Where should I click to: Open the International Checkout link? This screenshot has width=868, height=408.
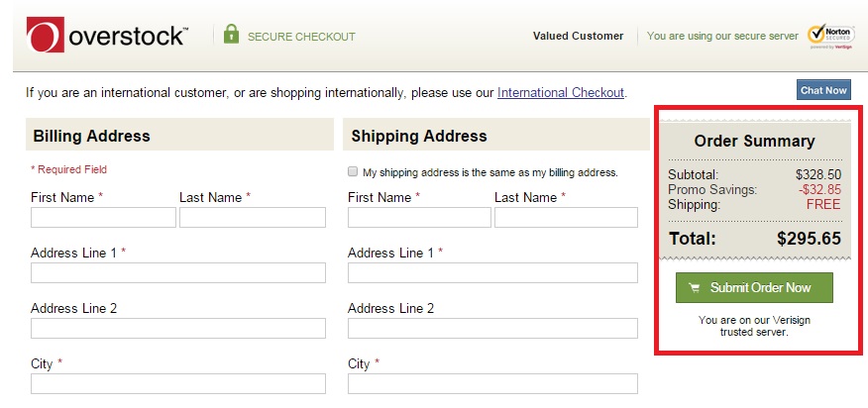click(x=561, y=92)
